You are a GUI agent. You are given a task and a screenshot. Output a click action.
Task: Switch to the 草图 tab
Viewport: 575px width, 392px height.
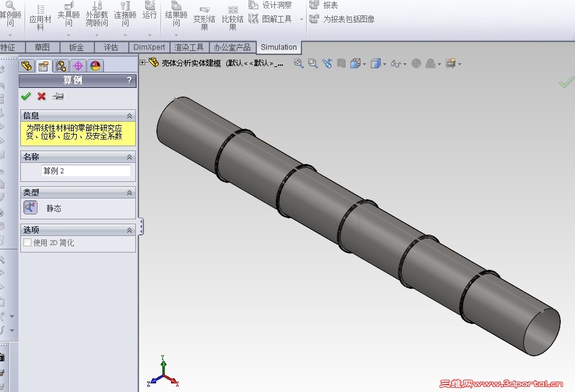(42, 47)
